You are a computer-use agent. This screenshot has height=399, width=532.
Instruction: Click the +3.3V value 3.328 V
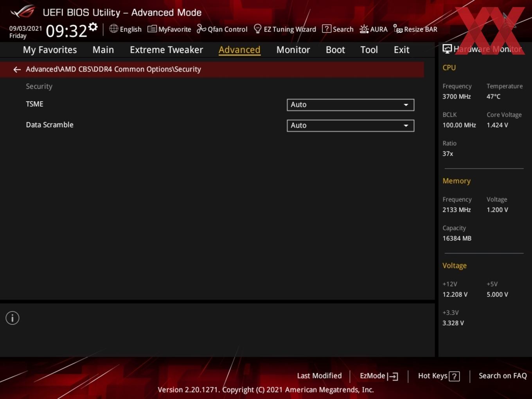click(x=453, y=323)
